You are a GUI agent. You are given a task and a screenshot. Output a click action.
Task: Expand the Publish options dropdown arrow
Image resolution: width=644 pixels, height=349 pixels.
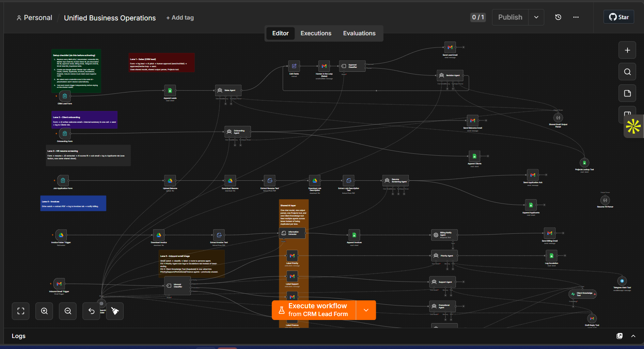pyautogui.click(x=536, y=17)
